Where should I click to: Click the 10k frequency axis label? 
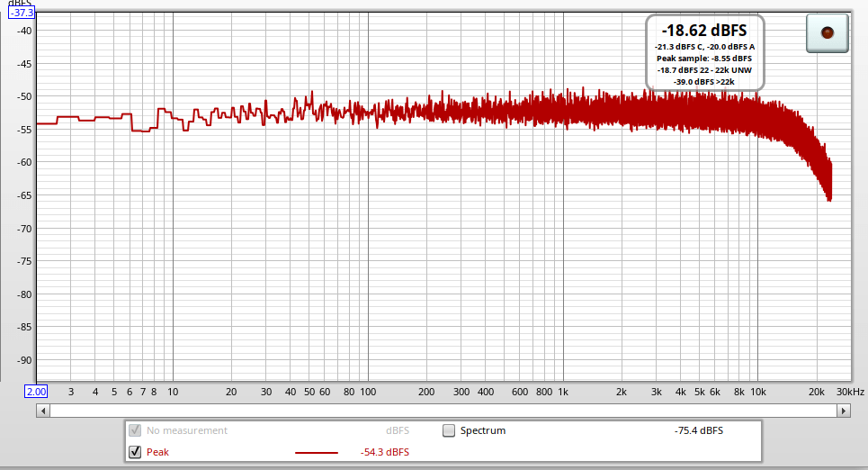click(x=758, y=392)
